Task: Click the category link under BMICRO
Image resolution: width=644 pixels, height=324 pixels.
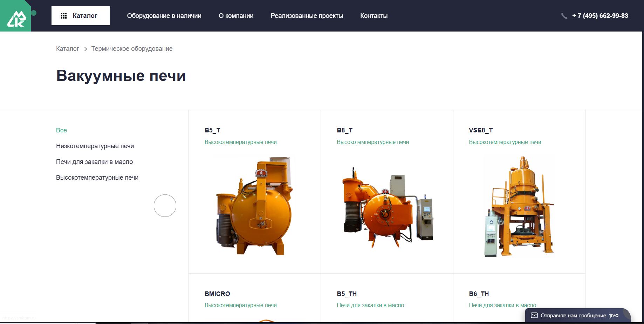Action: coord(241,305)
